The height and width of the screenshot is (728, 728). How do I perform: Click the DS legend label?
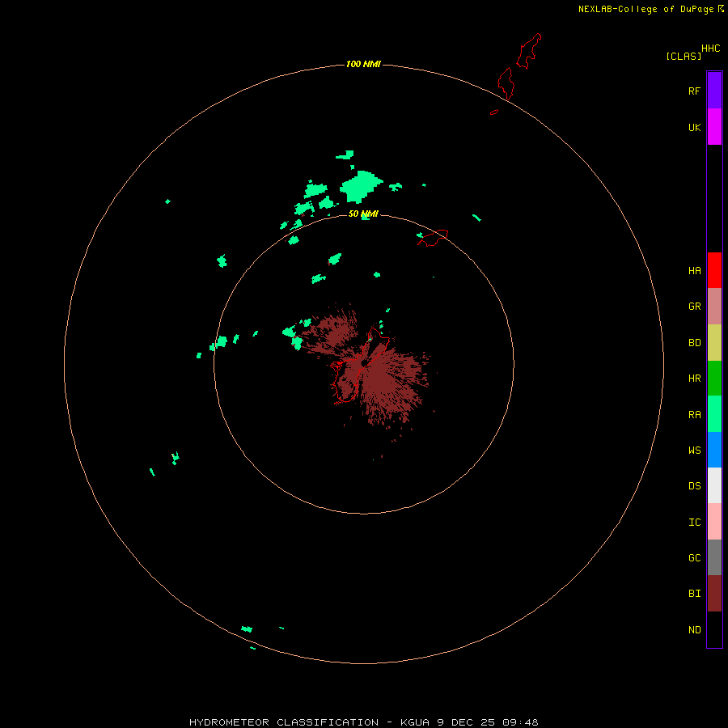[x=694, y=486]
